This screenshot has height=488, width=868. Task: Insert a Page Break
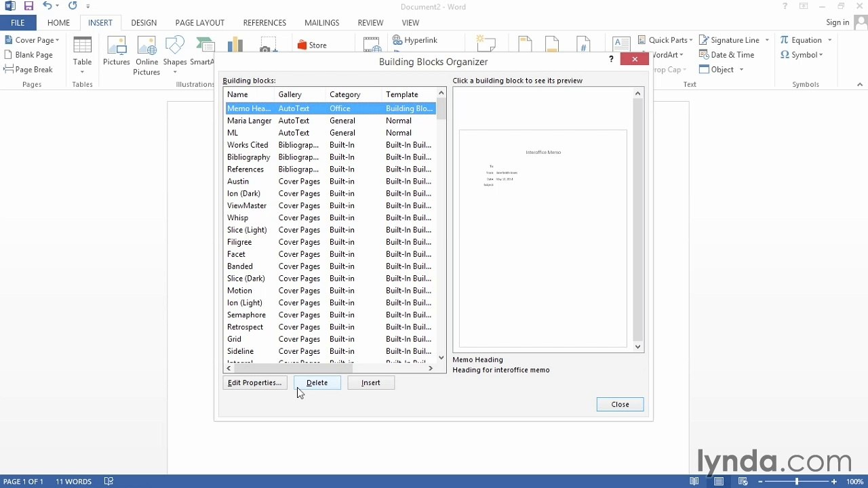(x=28, y=70)
